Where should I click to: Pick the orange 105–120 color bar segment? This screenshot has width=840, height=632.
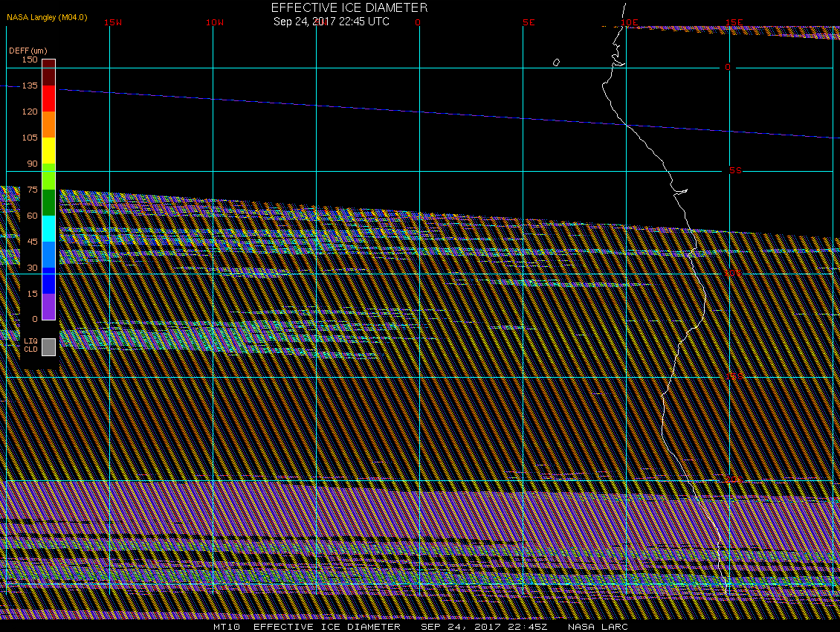click(x=49, y=124)
